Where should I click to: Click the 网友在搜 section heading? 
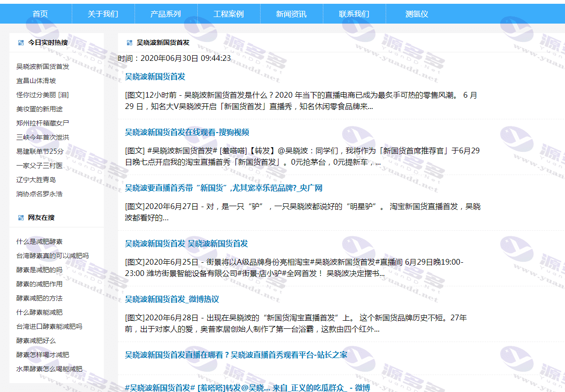(x=42, y=217)
